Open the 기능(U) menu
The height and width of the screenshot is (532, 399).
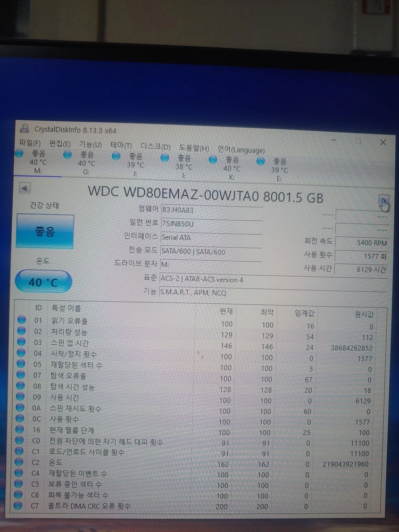click(x=90, y=145)
